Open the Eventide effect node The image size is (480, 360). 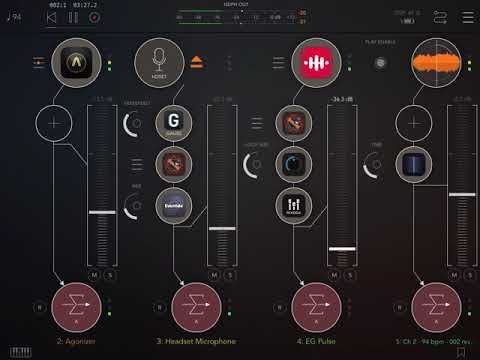click(x=174, y=205)
